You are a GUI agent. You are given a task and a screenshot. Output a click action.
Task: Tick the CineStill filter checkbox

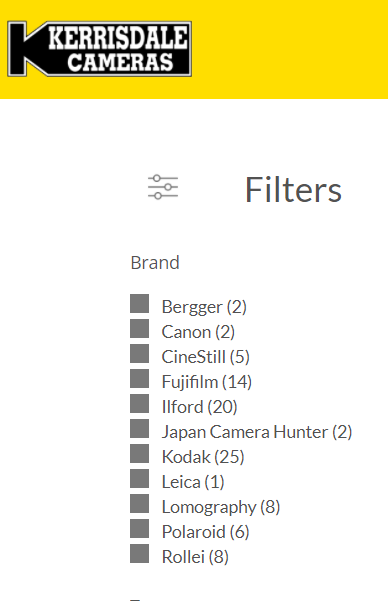pyautogui.click(x=140, y=353)
